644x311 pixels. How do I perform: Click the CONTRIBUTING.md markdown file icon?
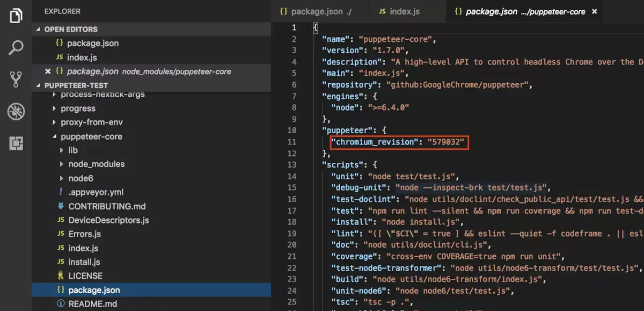tap(61, 206)
